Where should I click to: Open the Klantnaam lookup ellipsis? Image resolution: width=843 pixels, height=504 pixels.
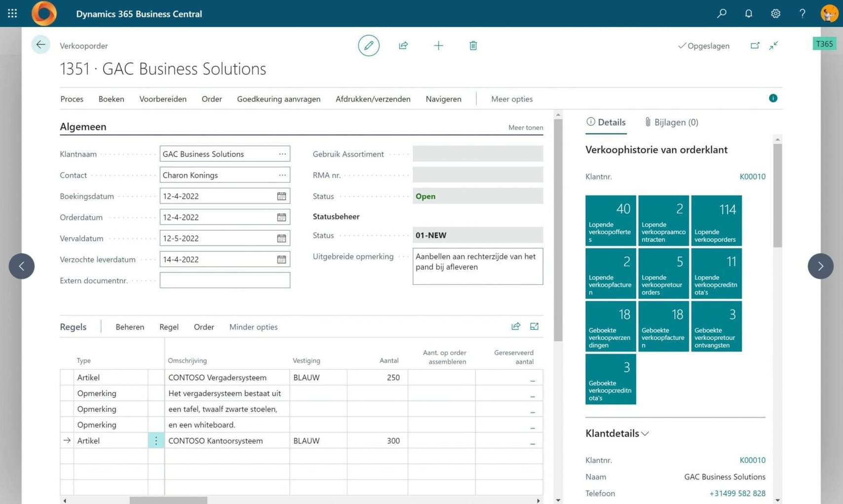[282, 154]
